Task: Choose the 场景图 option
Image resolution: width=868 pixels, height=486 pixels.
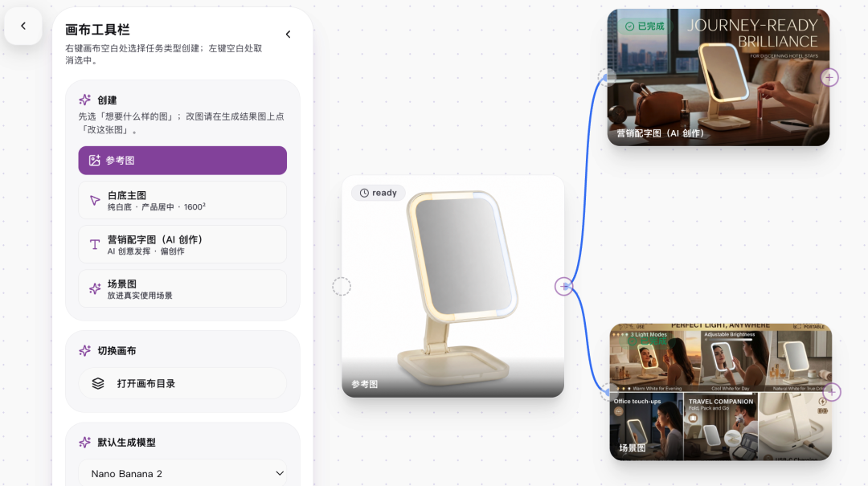Action: [x=182, y=289]
